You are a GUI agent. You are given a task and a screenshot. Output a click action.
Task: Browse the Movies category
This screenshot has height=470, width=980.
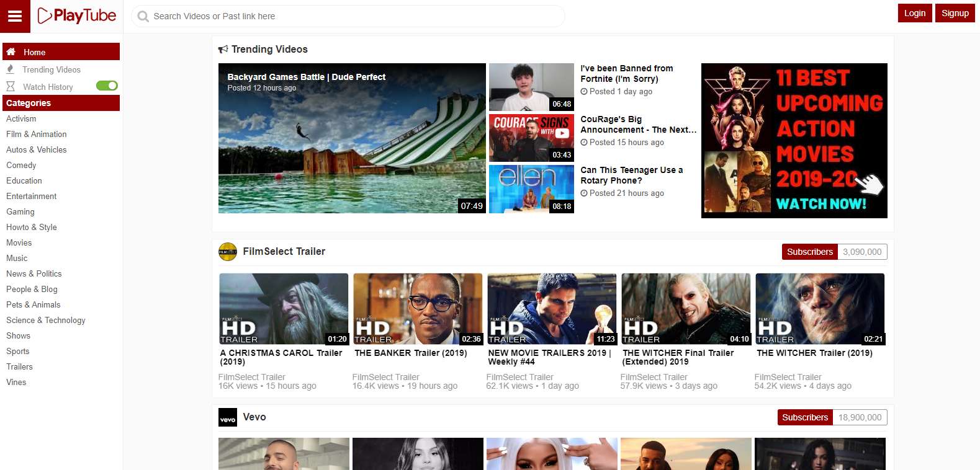click(x=19, y=242)
